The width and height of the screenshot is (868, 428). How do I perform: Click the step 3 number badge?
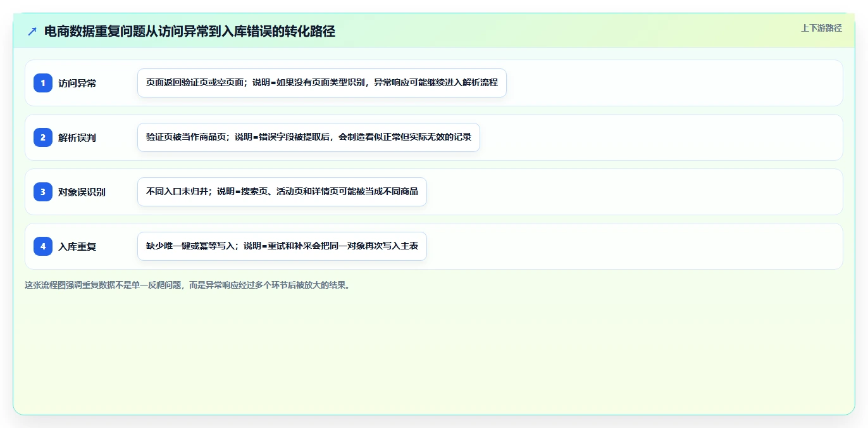click(x=43, y=192)
